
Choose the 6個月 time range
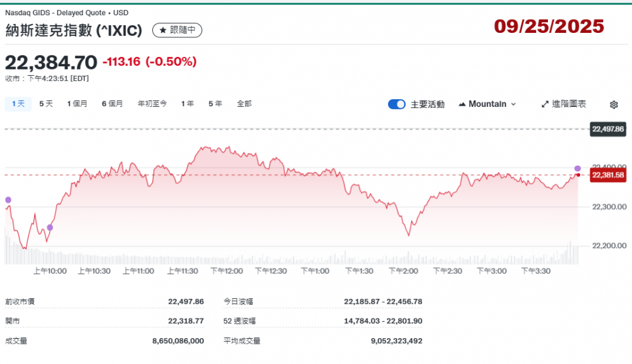112,104
